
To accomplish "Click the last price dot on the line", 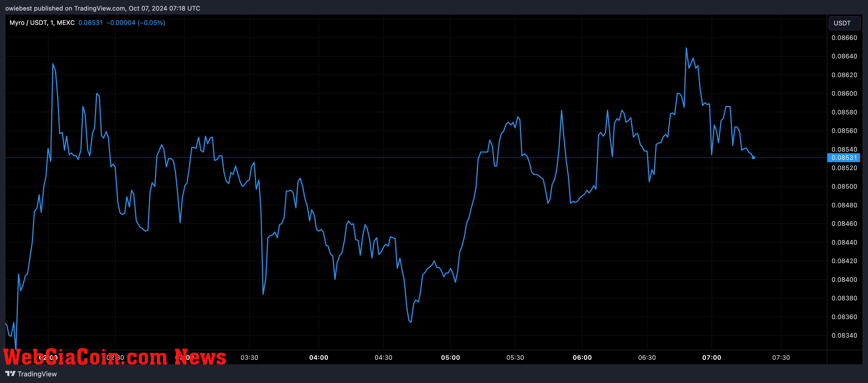I will 753,158.
